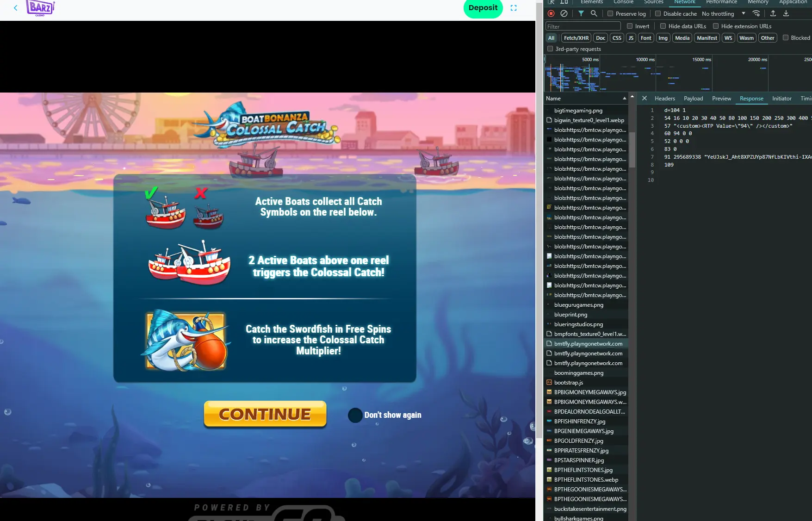The image size is (812, 521).
Task: Select BPTHEFLINTSTONES.webp request
Action: click(586, 480)
